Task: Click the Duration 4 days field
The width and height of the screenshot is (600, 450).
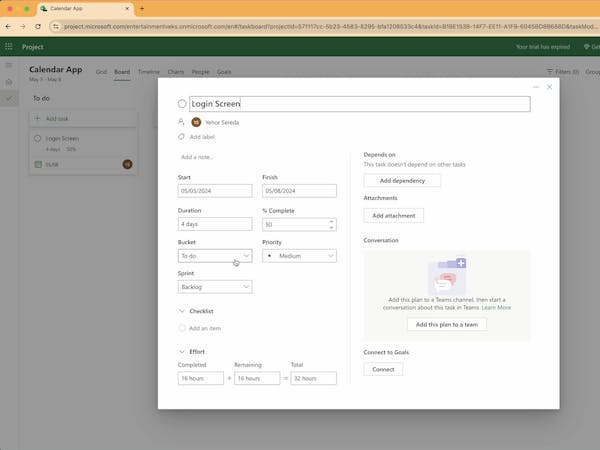Action: tap(215, 224)
